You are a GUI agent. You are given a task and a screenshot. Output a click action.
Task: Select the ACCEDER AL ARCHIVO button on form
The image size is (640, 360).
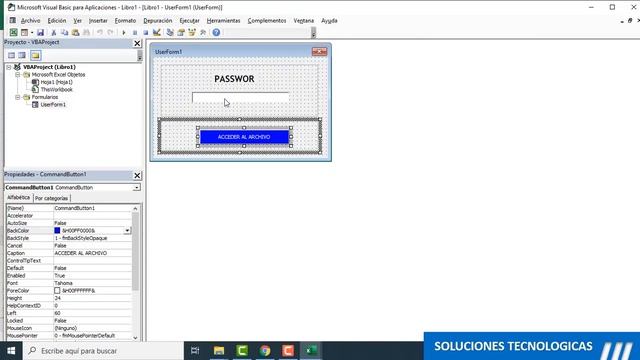244,137
